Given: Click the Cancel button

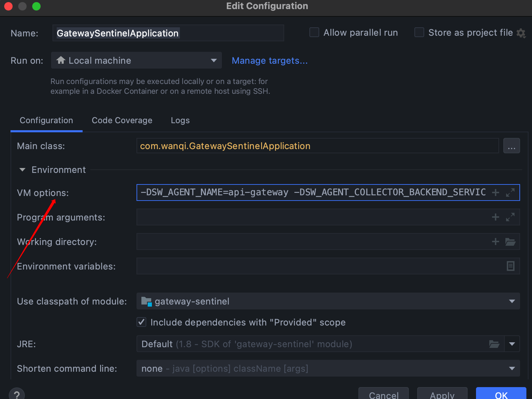Looking at the screenshot, I should coord(384,394).
